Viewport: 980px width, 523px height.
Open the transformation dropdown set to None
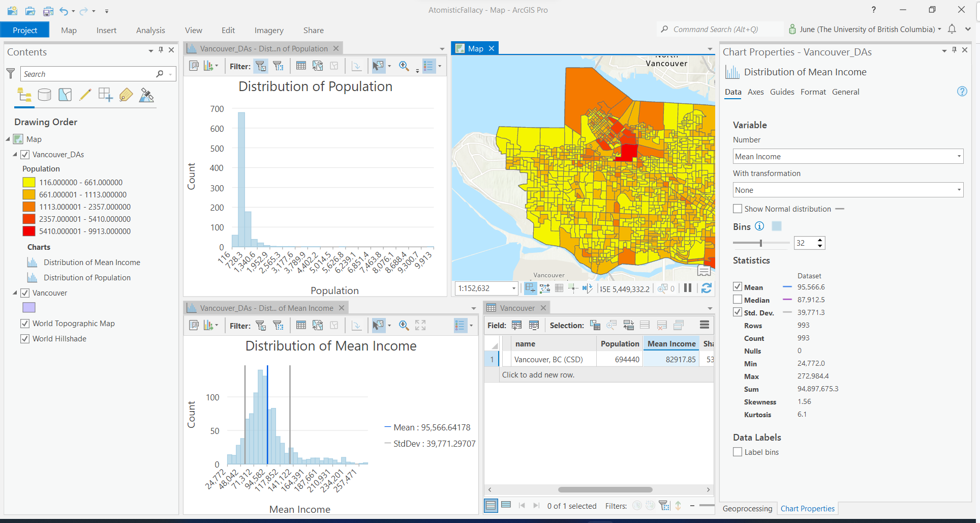coord(848,190)
